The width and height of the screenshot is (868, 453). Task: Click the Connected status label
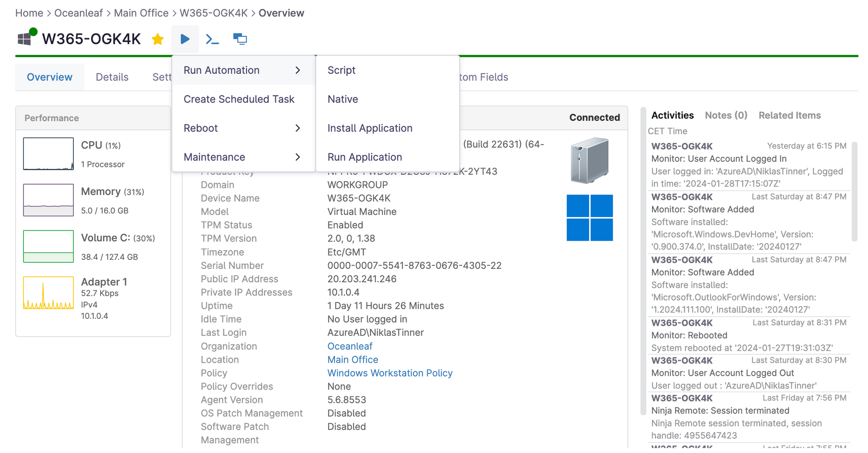point(595,118)
